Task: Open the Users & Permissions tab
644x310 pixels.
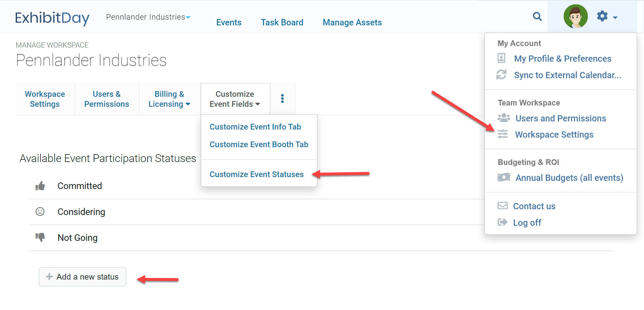Action: point(107,99)
